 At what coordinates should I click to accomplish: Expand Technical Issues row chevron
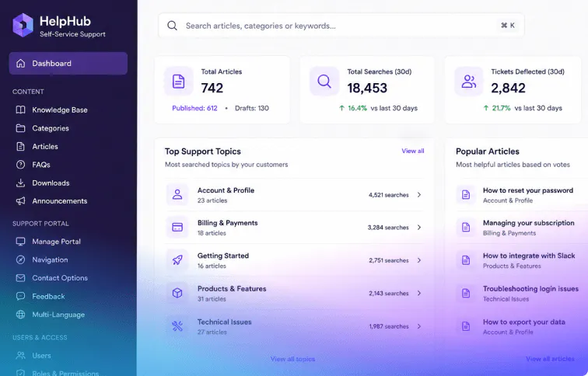419,326
